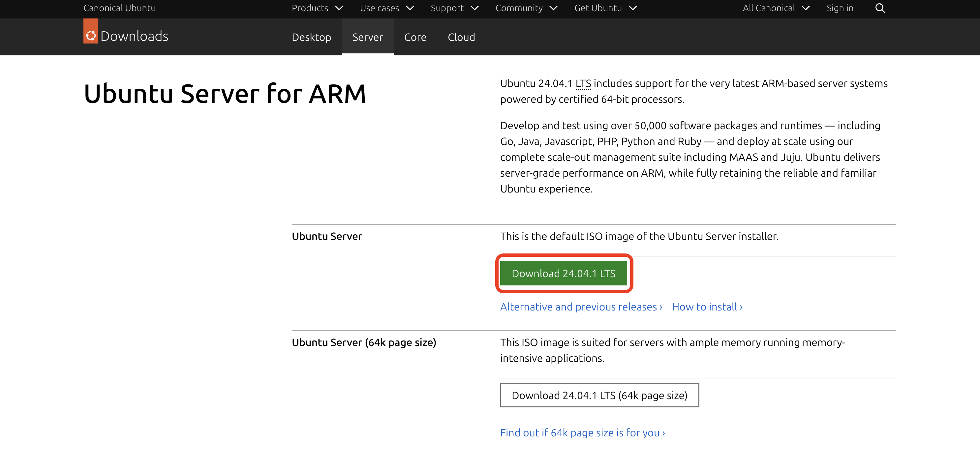Open Alternative and previous releases link
The width and height of the screenshot is (980, 470).
click(x=581, y=307)
